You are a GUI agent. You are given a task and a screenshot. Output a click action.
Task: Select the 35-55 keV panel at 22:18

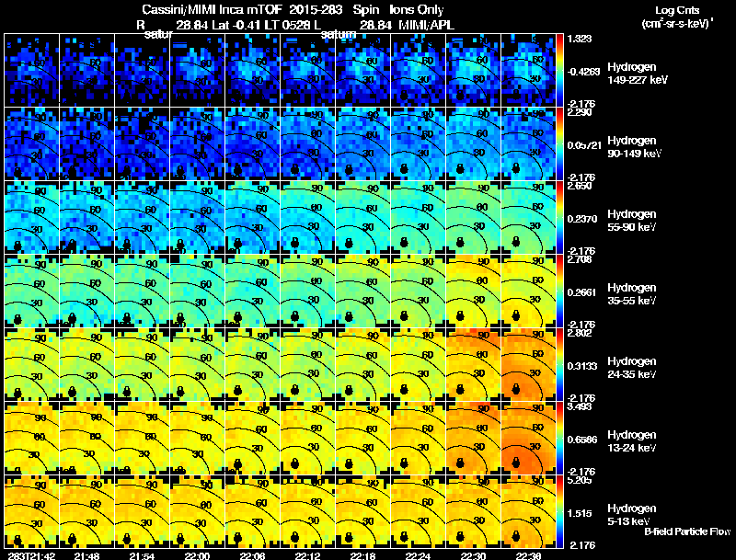[362, 291]
